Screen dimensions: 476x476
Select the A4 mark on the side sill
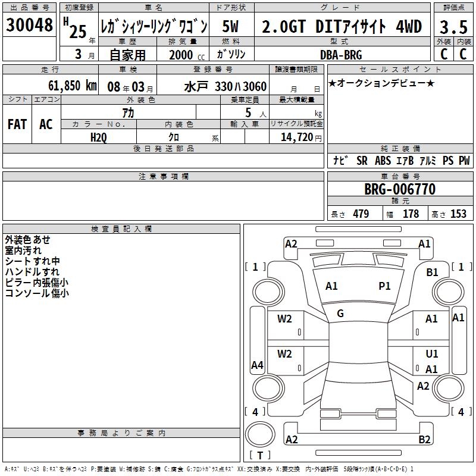(257, 365)
